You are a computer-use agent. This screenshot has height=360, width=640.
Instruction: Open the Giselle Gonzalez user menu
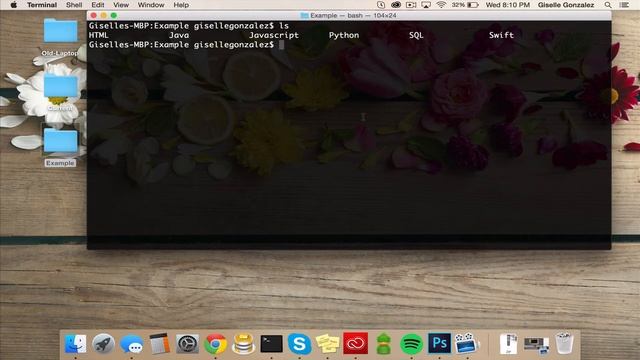(x=566, y=5)
